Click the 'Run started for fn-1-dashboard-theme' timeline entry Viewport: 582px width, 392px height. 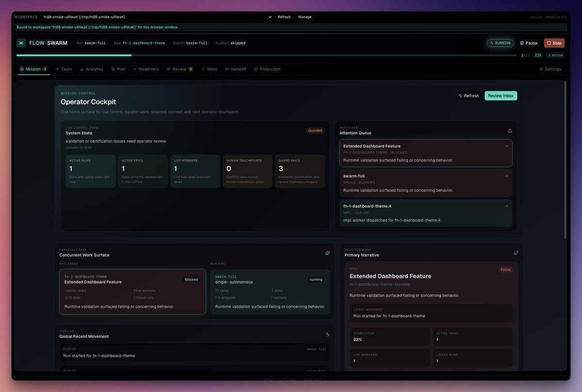[x=194, y=353]
